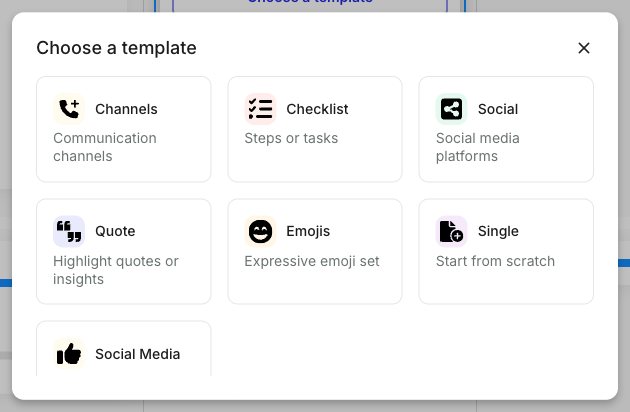The width and height of the screenshot is (630, 412).
Task: Click the Single file-plus icon
Action: click(x=452, y=231)
